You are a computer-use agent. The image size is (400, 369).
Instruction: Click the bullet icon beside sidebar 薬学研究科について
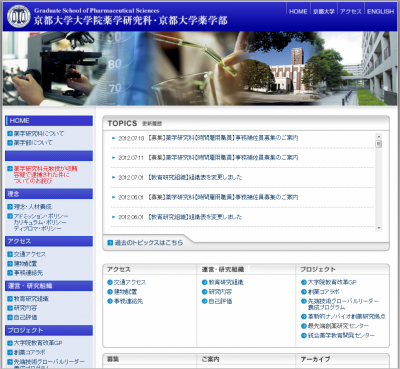point(10,134)
